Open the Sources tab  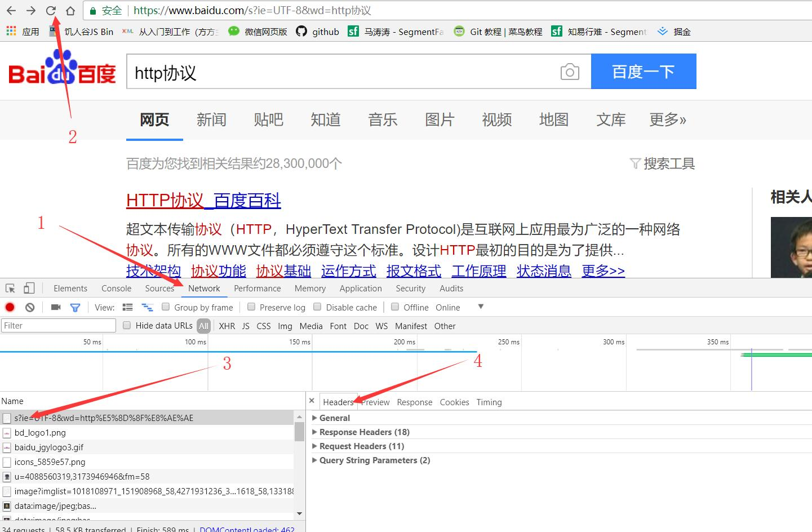pyautogui.click(x=159, y=289)
